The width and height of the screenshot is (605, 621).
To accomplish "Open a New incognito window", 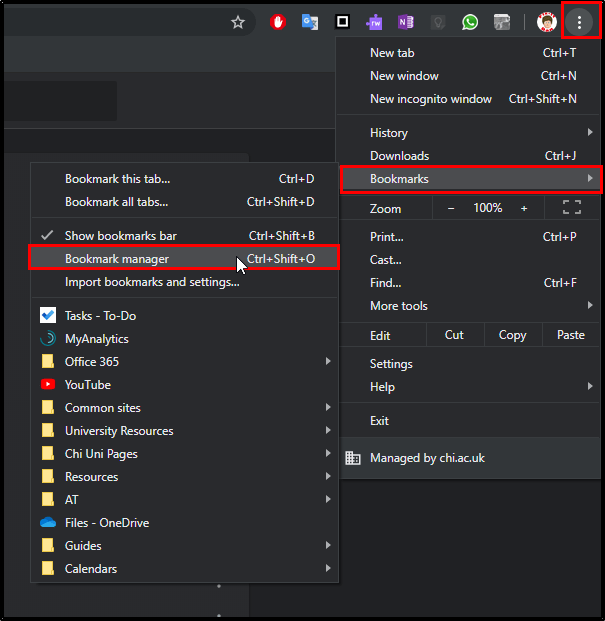I will coord(470,99).
